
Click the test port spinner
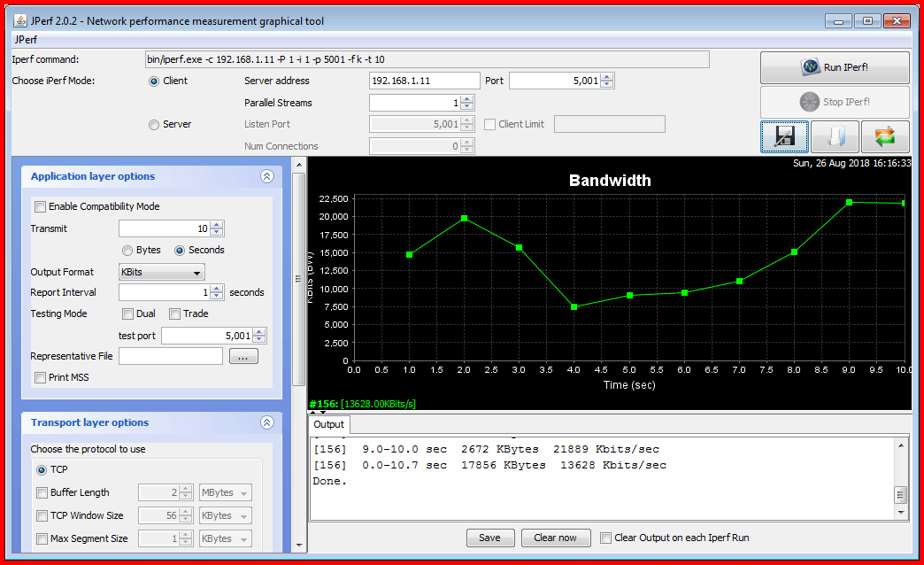pos(214,336)
